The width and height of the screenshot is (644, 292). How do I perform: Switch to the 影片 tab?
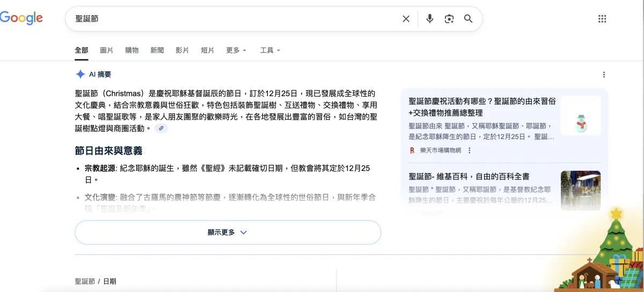(x=182, y=50)
